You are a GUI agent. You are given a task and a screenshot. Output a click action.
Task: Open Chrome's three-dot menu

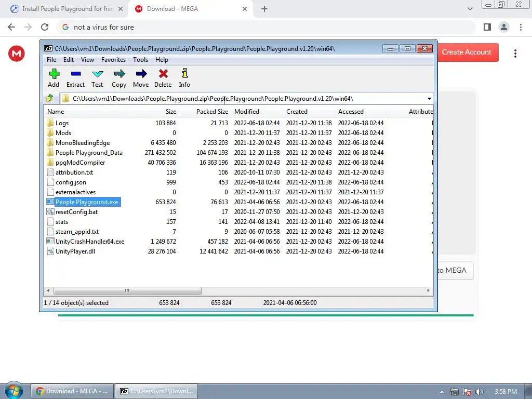(x=521, y=27)
